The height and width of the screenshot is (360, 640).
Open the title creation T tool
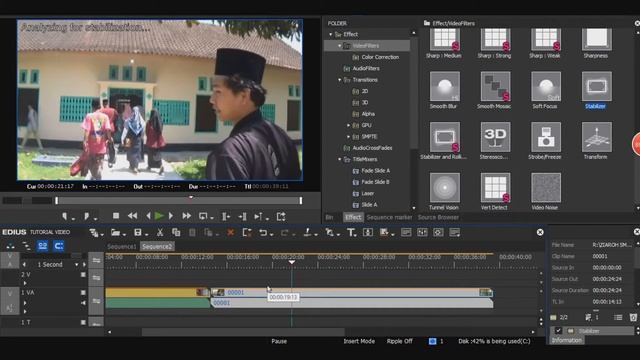click(x=350, y=233)
